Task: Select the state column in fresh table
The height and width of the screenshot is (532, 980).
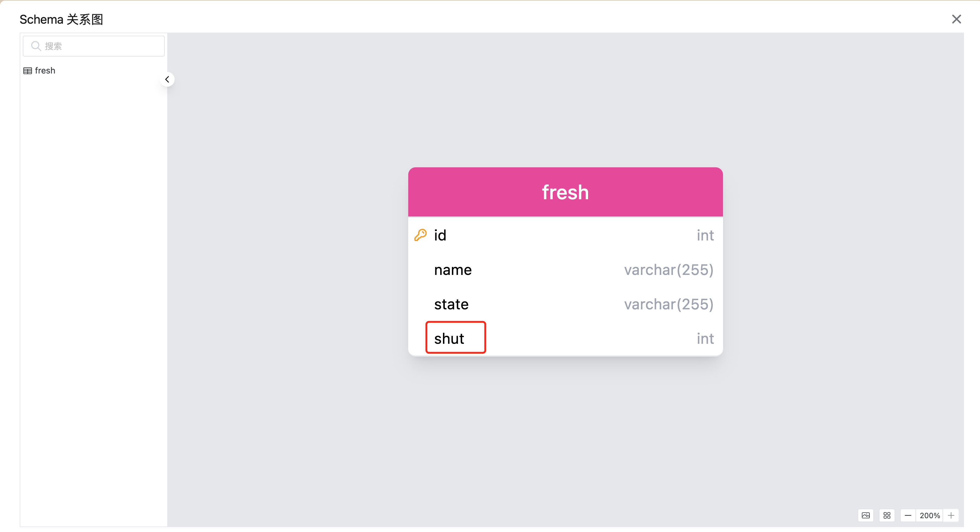Action: tap(451, 304)
